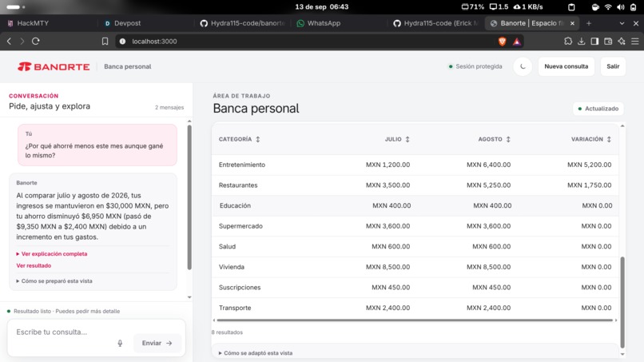
Task: Switch to Hydra115-code (Erick) tab
Action: click(435, 23)
